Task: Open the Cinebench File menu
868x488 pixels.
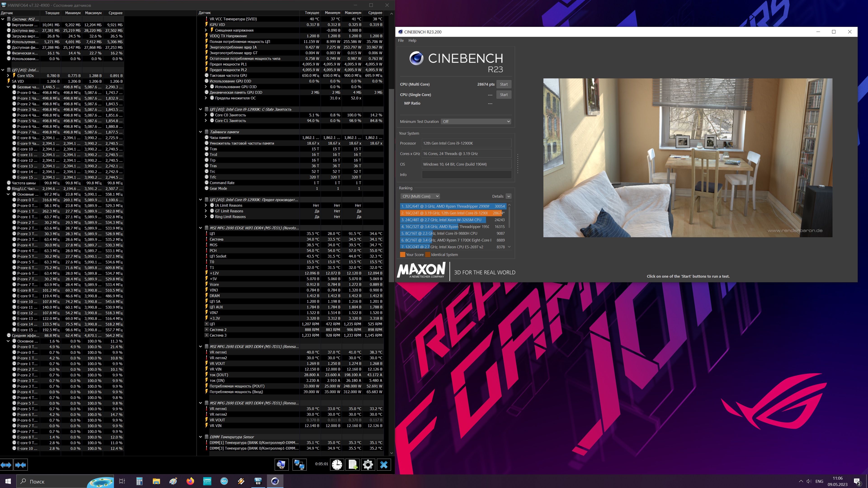Action: (401, 40)
